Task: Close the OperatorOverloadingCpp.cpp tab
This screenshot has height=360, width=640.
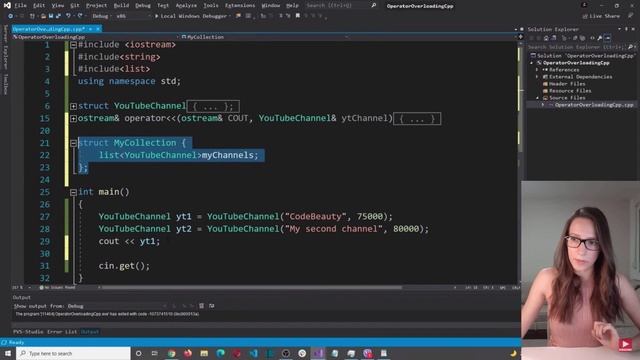Action: (x=98, y=29)
